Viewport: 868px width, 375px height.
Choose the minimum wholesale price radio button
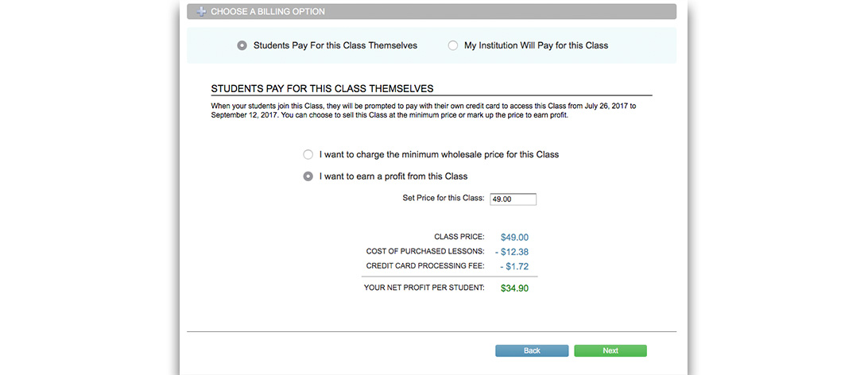308,154
